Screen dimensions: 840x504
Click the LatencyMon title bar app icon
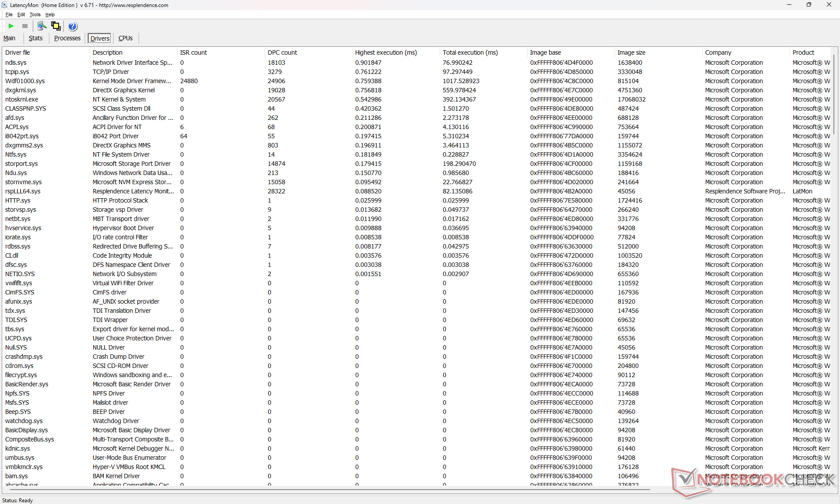pos(4,5)
